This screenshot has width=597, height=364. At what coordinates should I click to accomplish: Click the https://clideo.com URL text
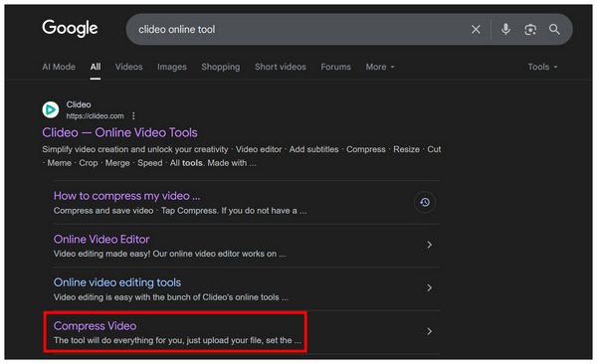click(x=95, y=116)
